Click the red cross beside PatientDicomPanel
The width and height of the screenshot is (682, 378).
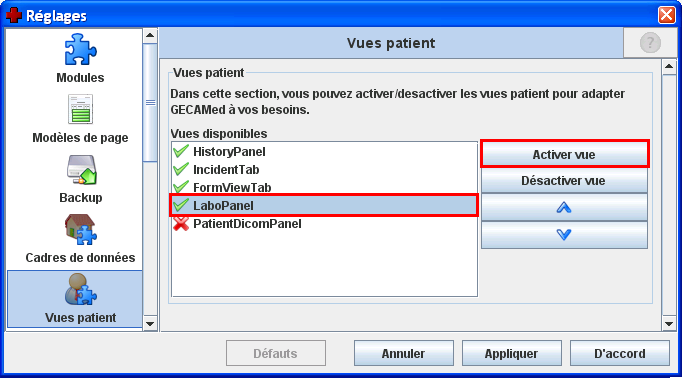[x=181, y=224]
